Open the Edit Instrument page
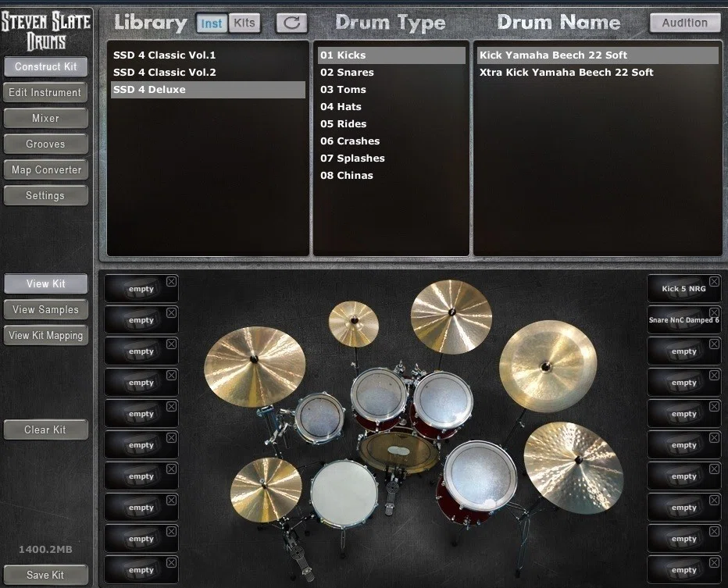Viewport: 728px width, 588px height. [x=45, y=92]
